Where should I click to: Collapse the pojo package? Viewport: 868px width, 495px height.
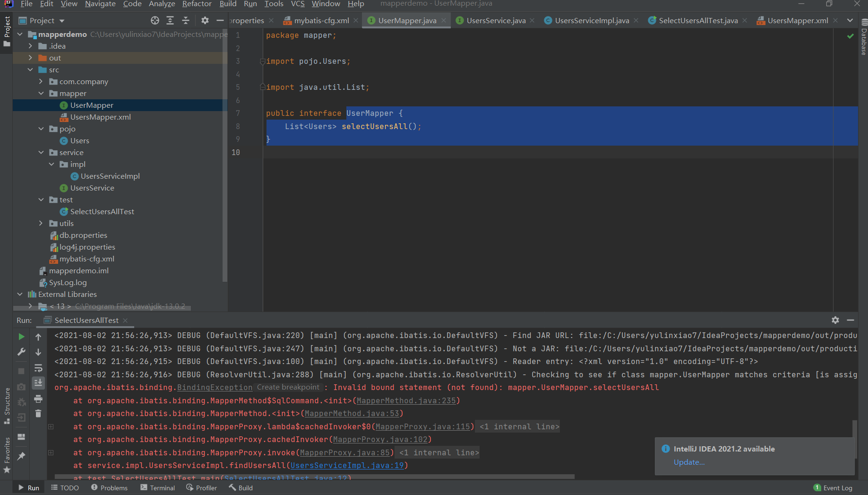coord(41,129)
